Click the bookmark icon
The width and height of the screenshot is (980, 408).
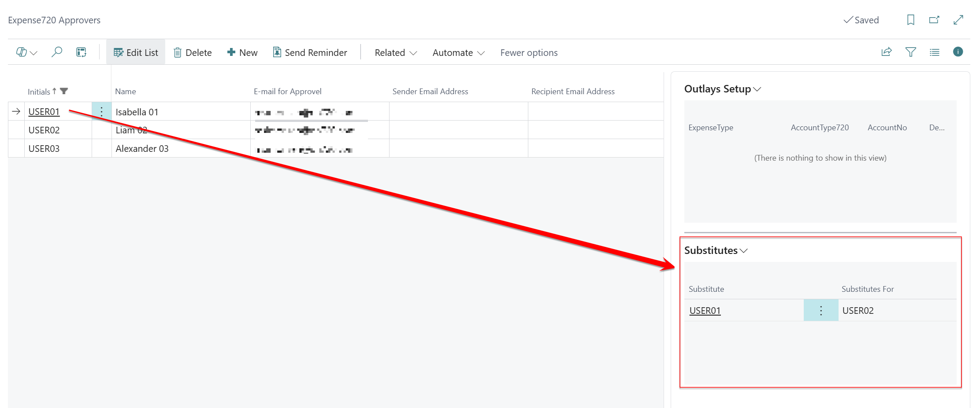pos(911,20)
